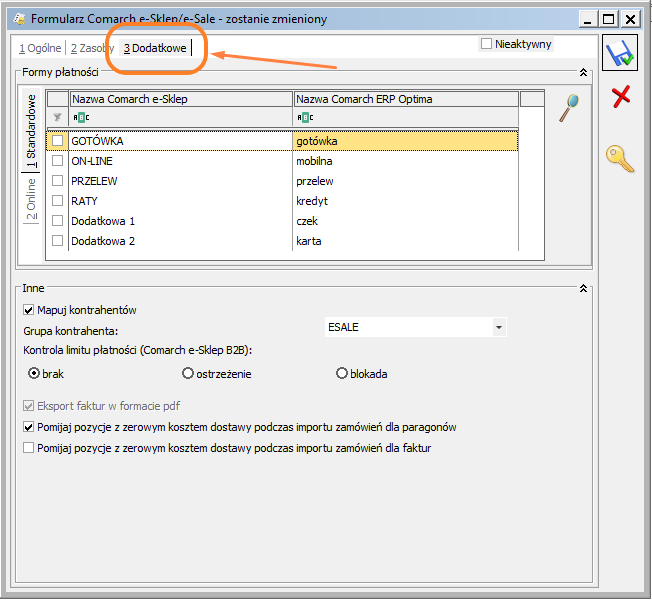This screenshot has width=652, height=600.
Task: Click the golden key icon
Action: point(620,158)
